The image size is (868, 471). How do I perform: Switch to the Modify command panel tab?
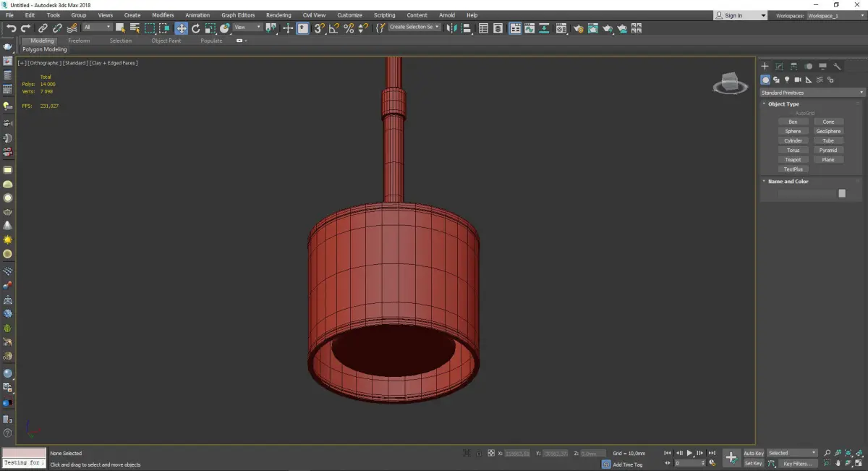(779, 66)
